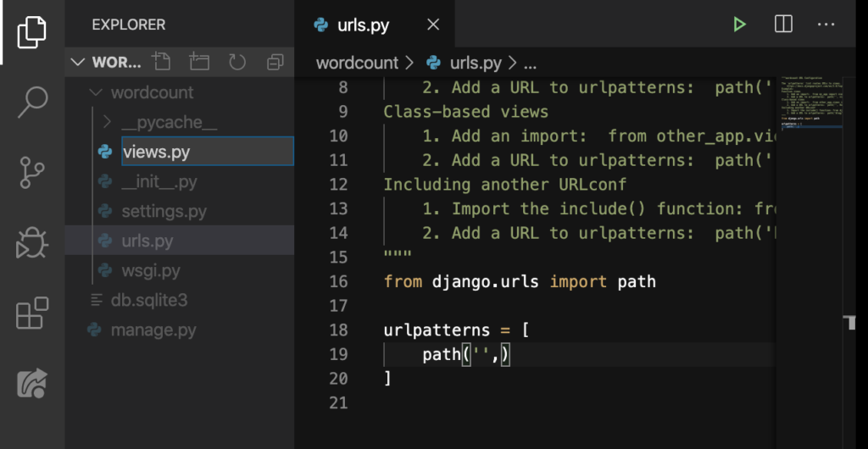Click the EXPLORER panel title
This screenshot has height=449, width=868.
(129, 25)
